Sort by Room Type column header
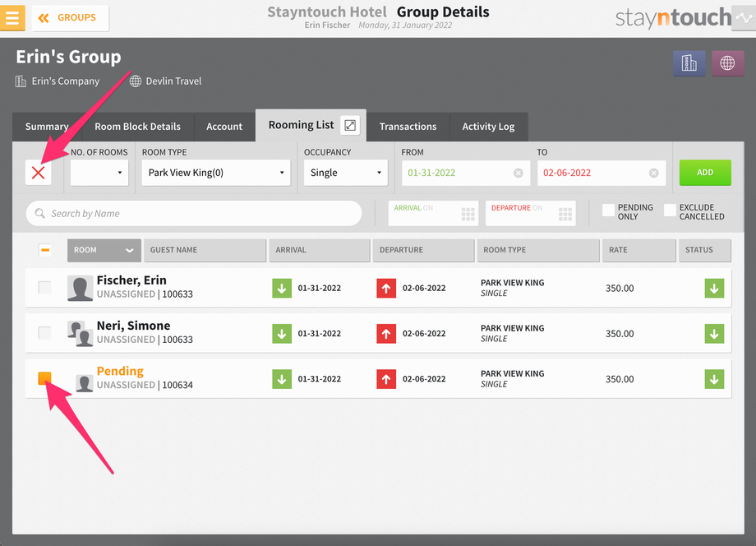Viewport: 756px width, 546px height. [x=538, y=250]
